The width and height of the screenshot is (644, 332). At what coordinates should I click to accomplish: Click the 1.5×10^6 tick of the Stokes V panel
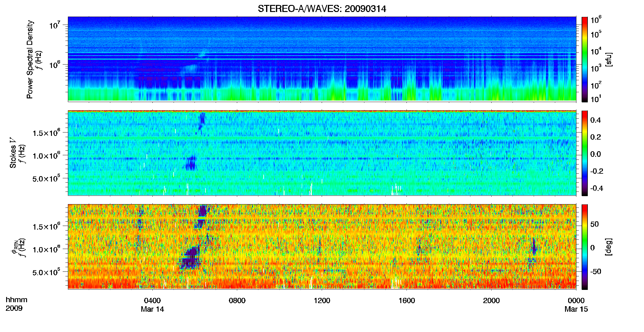click(x=46, y=132)
